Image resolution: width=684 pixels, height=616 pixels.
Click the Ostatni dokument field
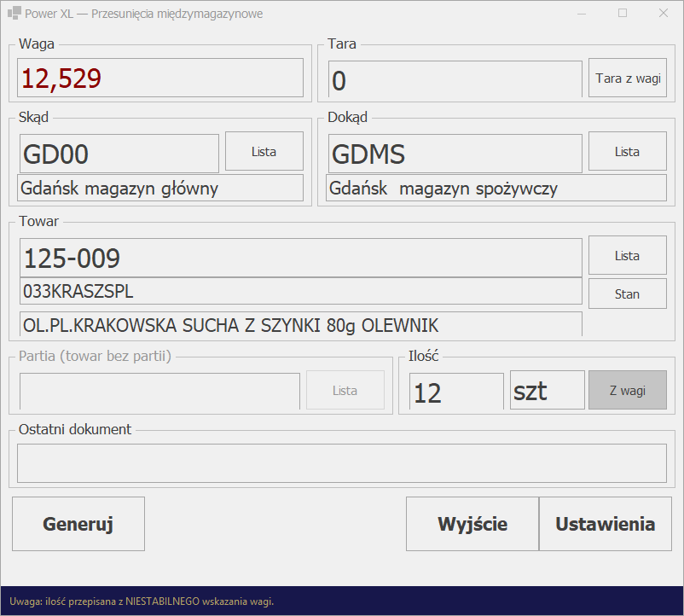click(x=342, y=463)
